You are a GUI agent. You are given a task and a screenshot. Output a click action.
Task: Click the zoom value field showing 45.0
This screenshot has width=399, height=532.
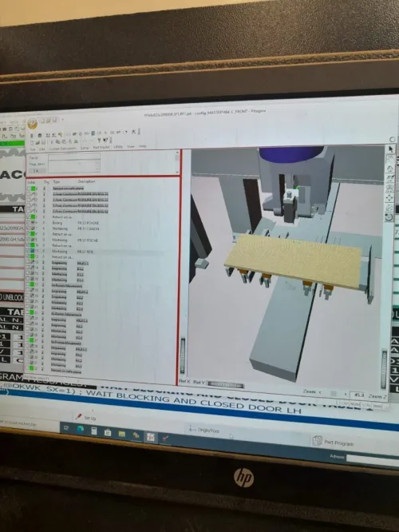coord(358,395)
